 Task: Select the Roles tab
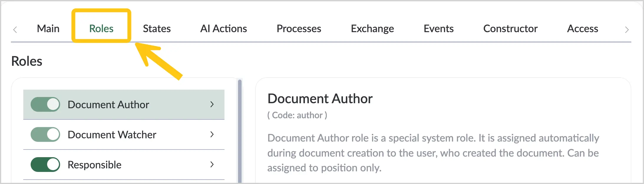click(x=101, y=29)
